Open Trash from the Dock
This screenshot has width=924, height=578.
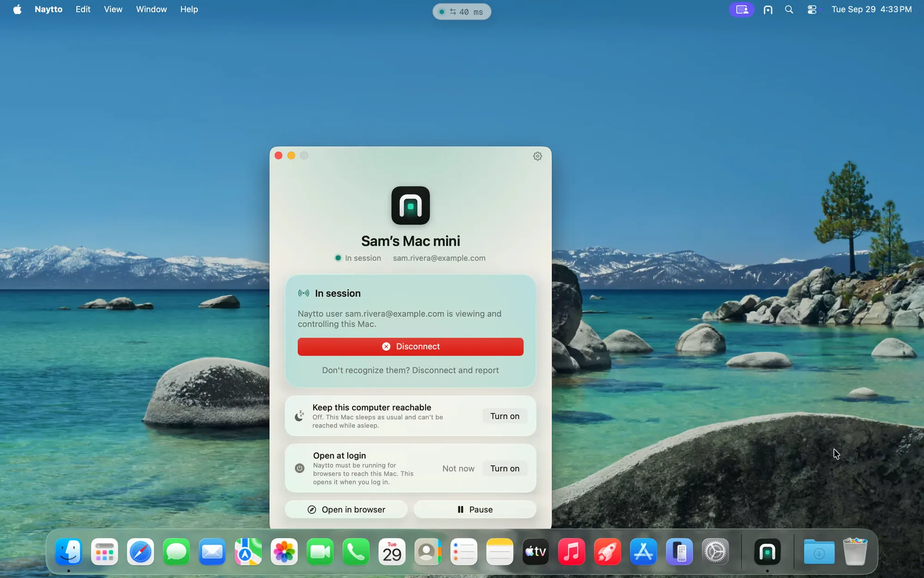pyautogui.click(x=855, y=552)
